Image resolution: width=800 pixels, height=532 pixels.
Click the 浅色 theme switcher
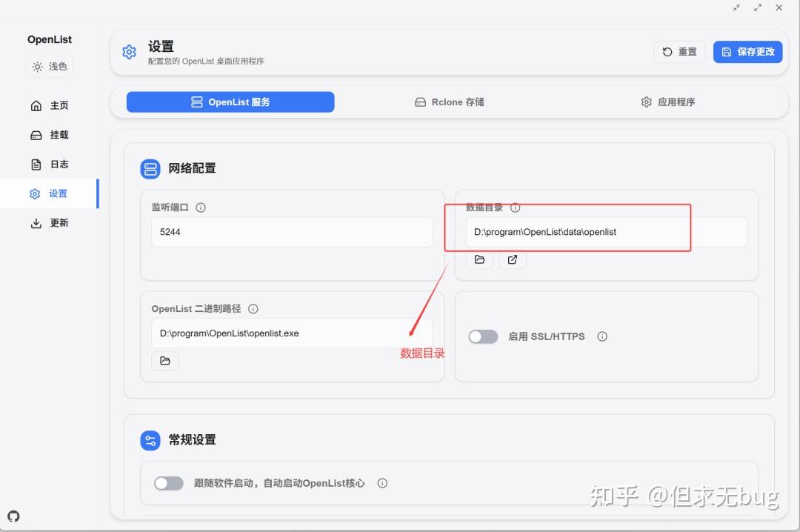[x=50, y=67]
